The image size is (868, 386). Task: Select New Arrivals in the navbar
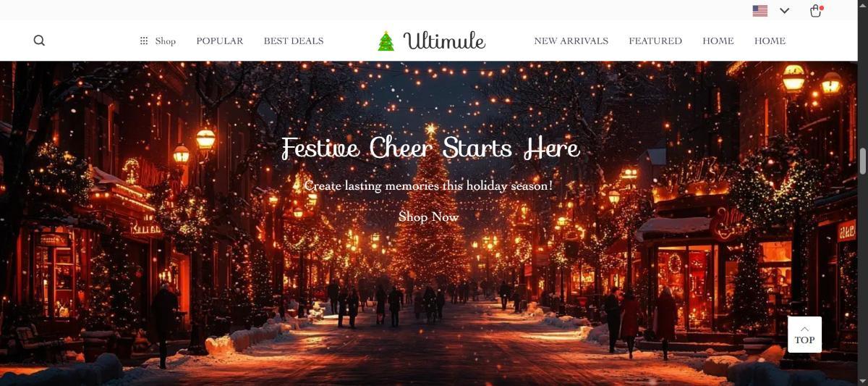[571, 41]
